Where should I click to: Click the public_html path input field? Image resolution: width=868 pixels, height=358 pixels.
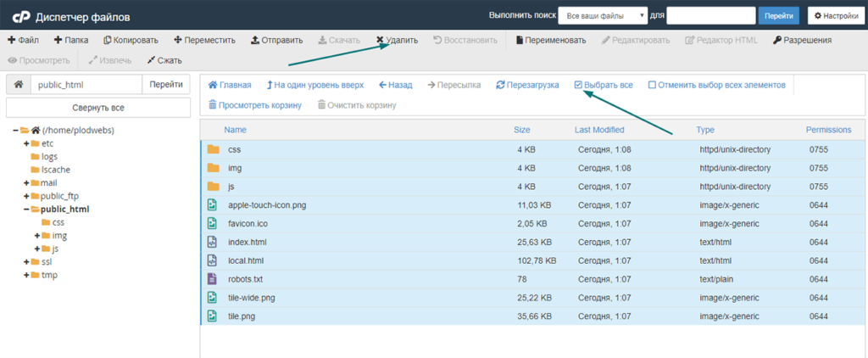[86, 85]
